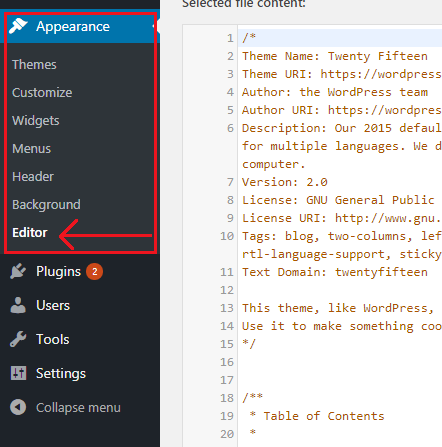Viewport: 442px width, 447px height.
Task: Click the Collapse menu label
Action: point(78,408)
